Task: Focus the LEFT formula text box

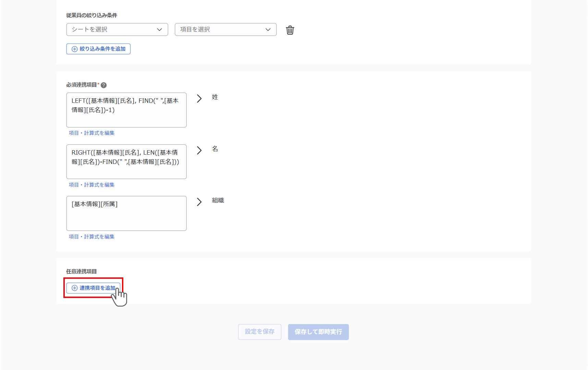Action: 126,110
